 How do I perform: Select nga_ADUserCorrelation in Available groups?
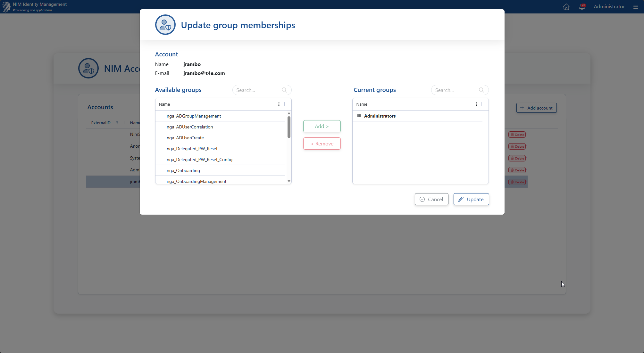tap(221, 127)
